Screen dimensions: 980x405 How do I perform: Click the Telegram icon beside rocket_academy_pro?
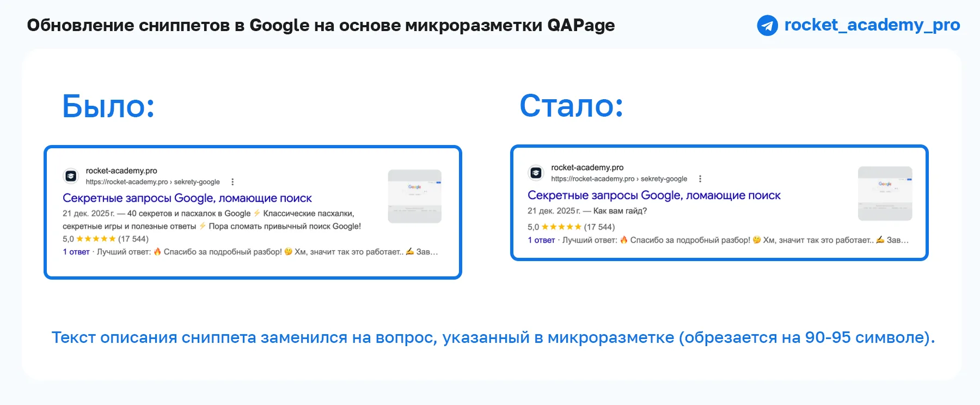(x=767, y=26)
